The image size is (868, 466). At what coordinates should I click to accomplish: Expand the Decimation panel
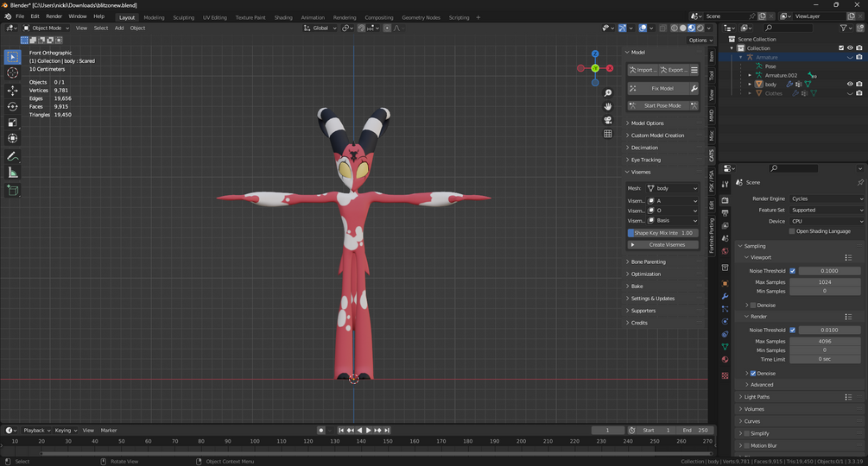point(663,148)
